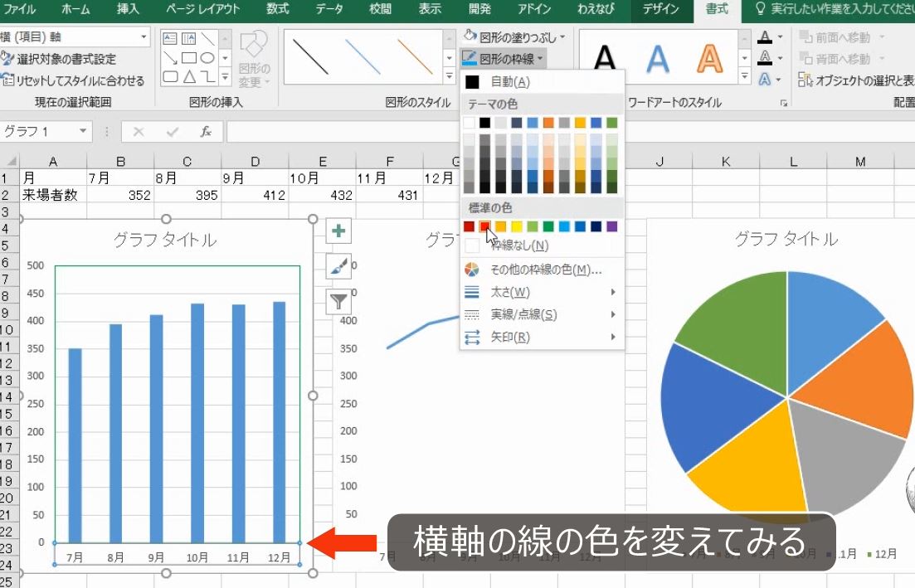The image size is (915, 588).
Task: Switch to the ホーム tab
Action: 75,9
